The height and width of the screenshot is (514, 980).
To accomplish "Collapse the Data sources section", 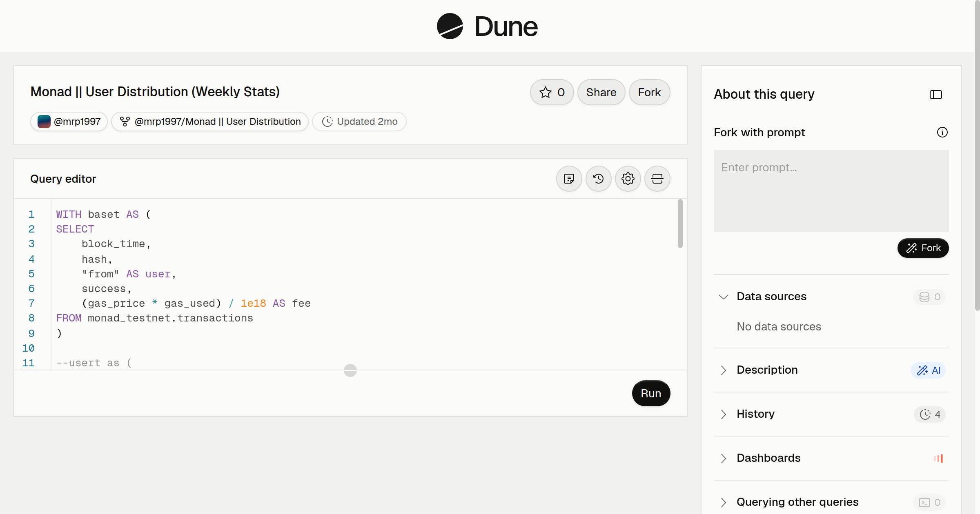I will coord(723,297).
